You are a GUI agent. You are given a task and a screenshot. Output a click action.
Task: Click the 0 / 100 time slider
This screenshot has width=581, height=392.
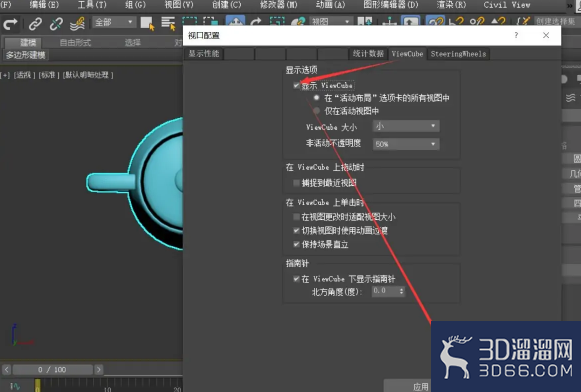point(52,369)
